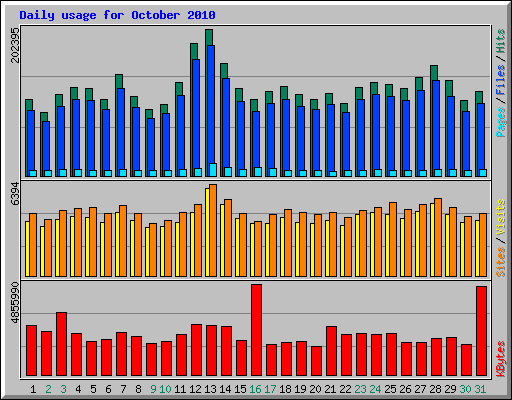This screenshot has height=400, width=512.
Task: Click day 9 on the x-axis
Action: (x=153, y=389)
